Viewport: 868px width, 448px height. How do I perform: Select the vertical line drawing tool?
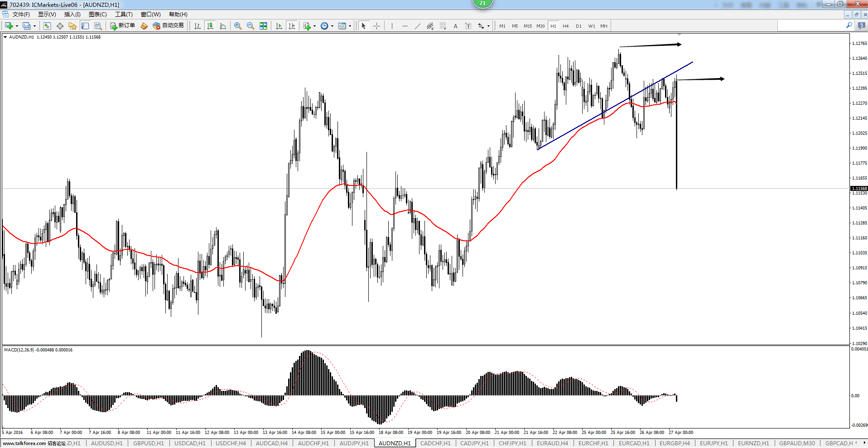click(x=392, y=26)
